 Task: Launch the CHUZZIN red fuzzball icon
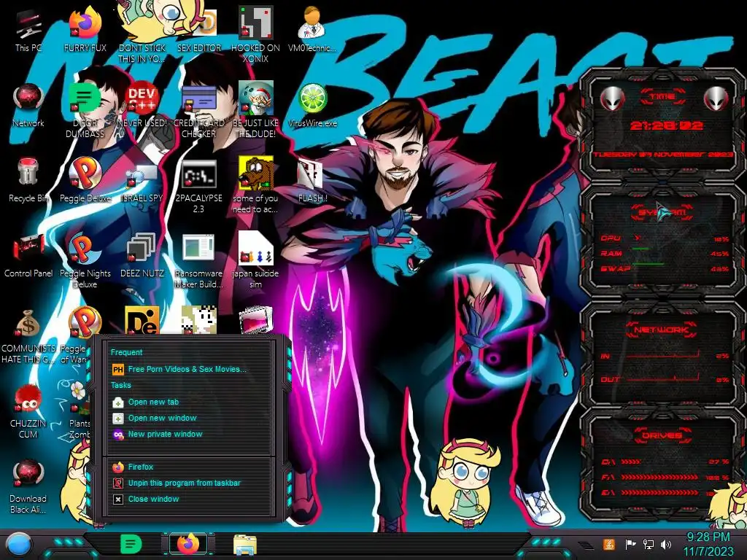click(28, 413)
